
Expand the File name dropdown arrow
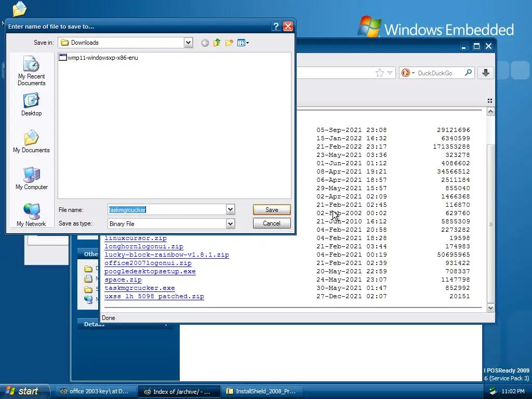tap(230, 210)
